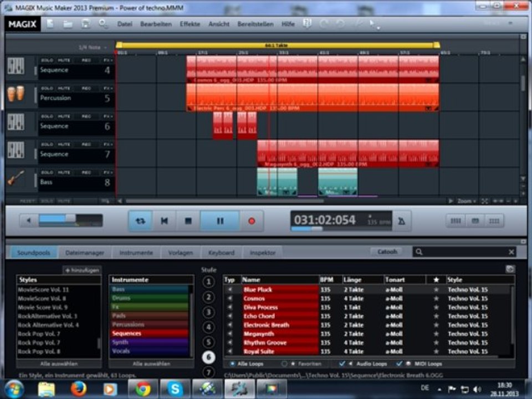Open the FX dropdown on Bass track

pos(108,173)
